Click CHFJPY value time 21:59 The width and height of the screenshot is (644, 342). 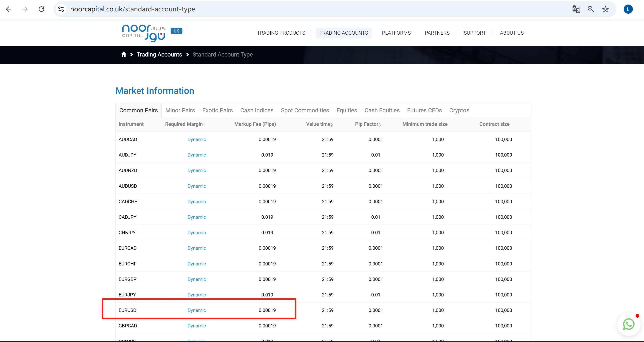328,232
